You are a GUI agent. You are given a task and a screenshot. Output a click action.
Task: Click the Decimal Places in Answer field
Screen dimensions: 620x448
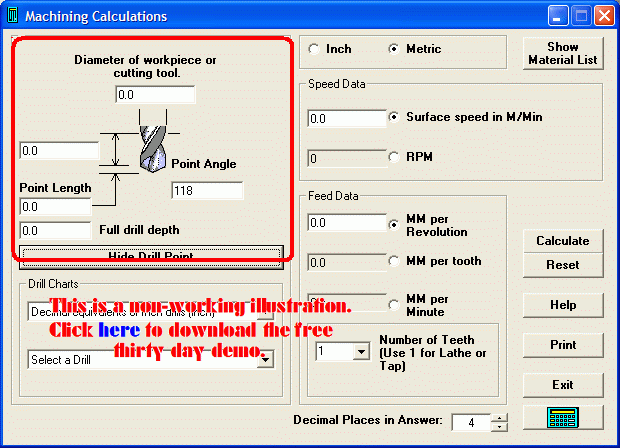(x=472, y=423)
